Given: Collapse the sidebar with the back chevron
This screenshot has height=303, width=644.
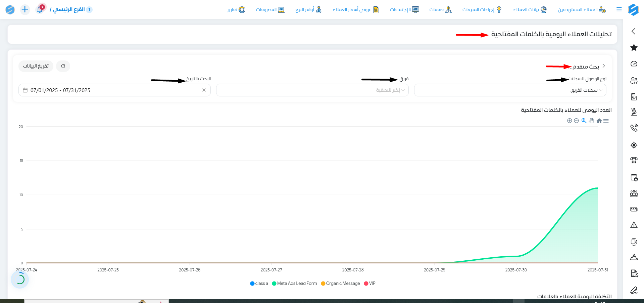Looking at the screenshot, I should [633, 31].
